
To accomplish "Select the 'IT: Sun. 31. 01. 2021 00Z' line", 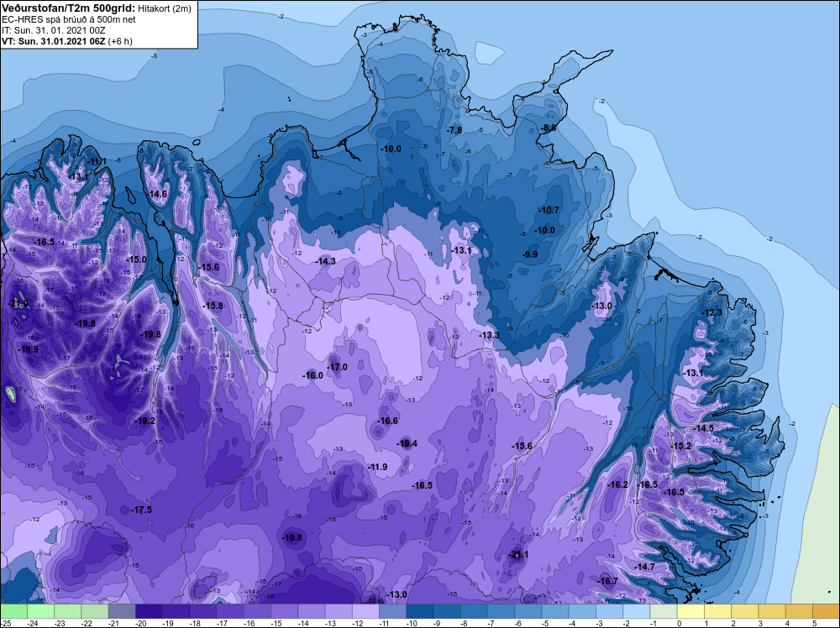I will pyautogui.click(x=53, y=30).
